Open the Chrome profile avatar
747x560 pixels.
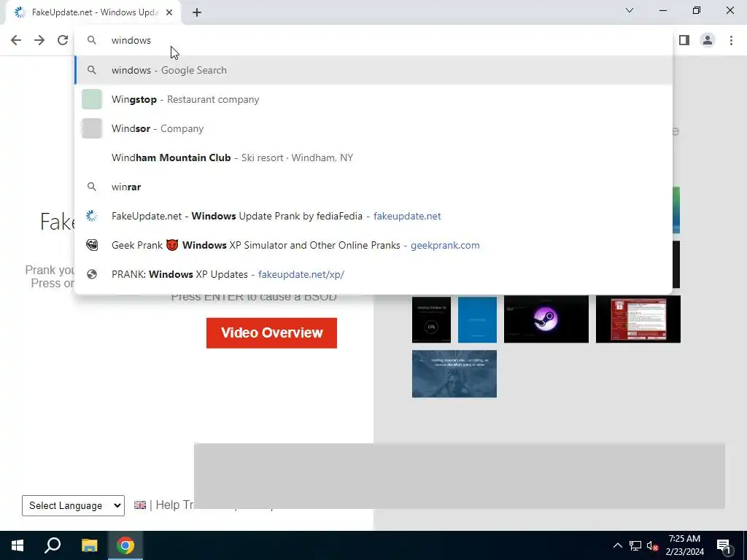(708, 41)
